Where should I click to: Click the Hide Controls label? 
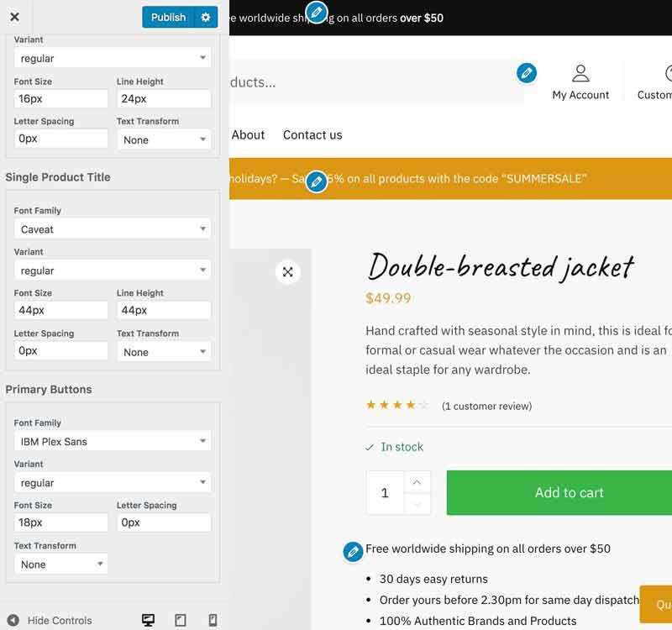coord(60,621)
